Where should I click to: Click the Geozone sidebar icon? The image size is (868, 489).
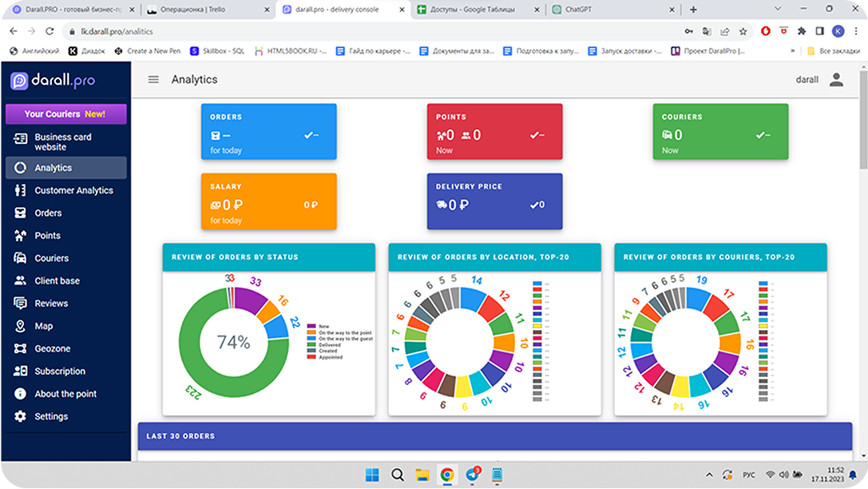20,349
